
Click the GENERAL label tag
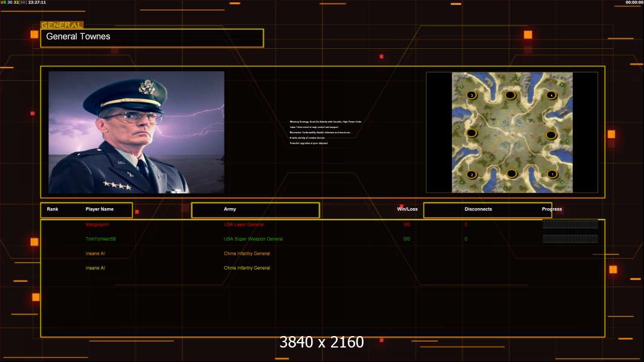point(62,25)
